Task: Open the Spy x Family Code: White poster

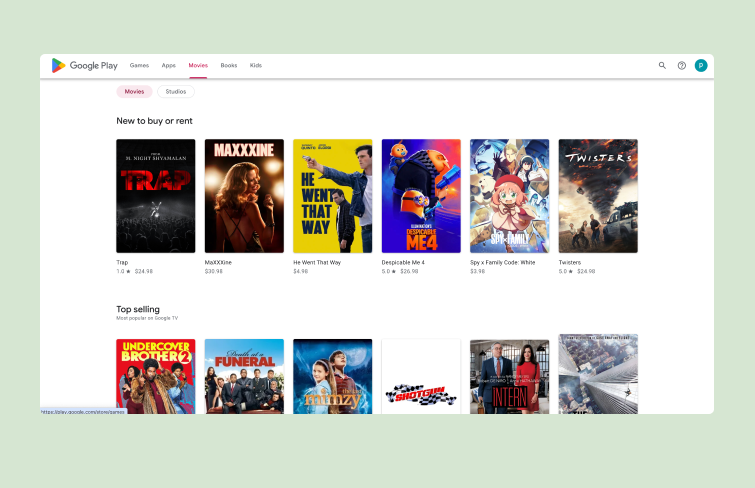Action: click(509, 196)
